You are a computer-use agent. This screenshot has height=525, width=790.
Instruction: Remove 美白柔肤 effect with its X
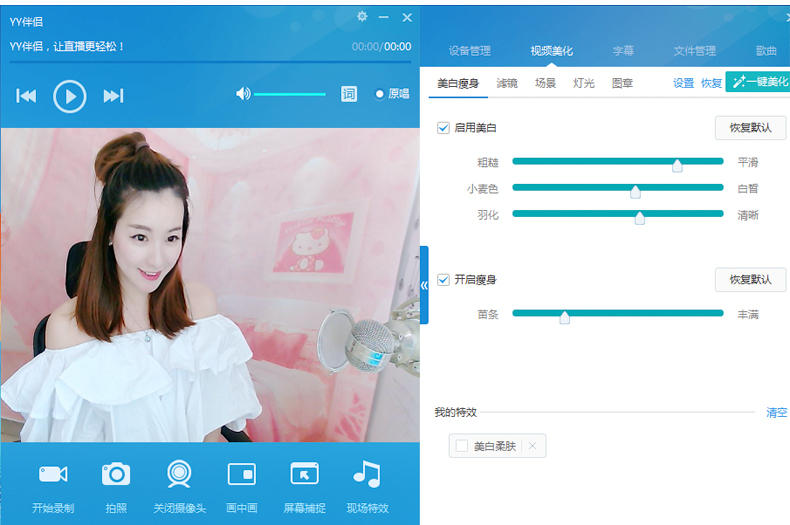point(533,446)
